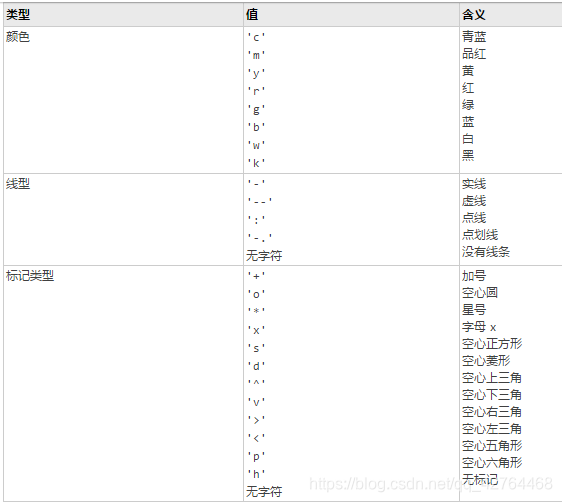Click the 品红 meaning text
The width and height of the screenshot is (562, 502).
[x=474, y=54]
